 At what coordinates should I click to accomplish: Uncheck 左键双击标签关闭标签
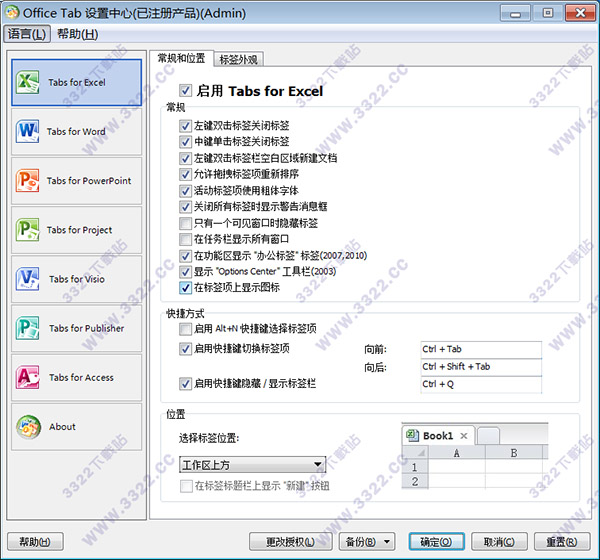tap(185, 126)
